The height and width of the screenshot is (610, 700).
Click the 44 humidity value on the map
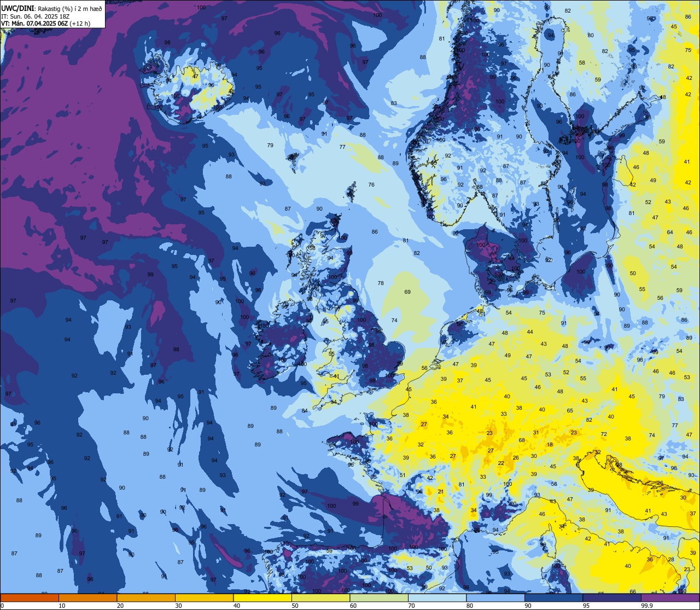tap(530, 332)
